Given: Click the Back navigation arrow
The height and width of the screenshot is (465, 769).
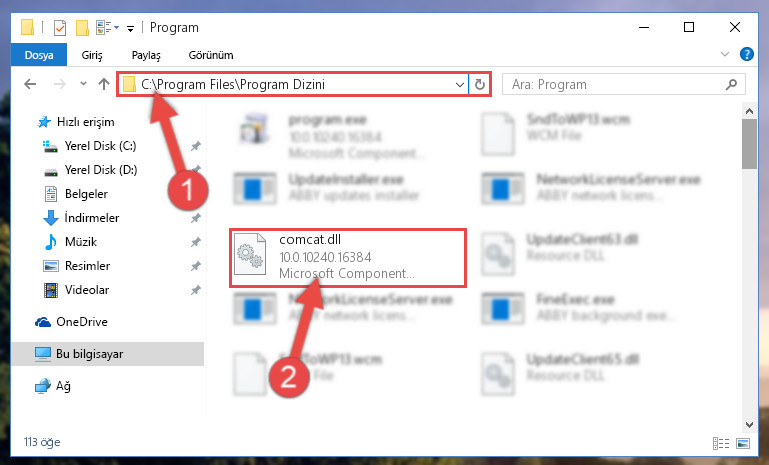Looking at the screenshot, I should (30, 84).
